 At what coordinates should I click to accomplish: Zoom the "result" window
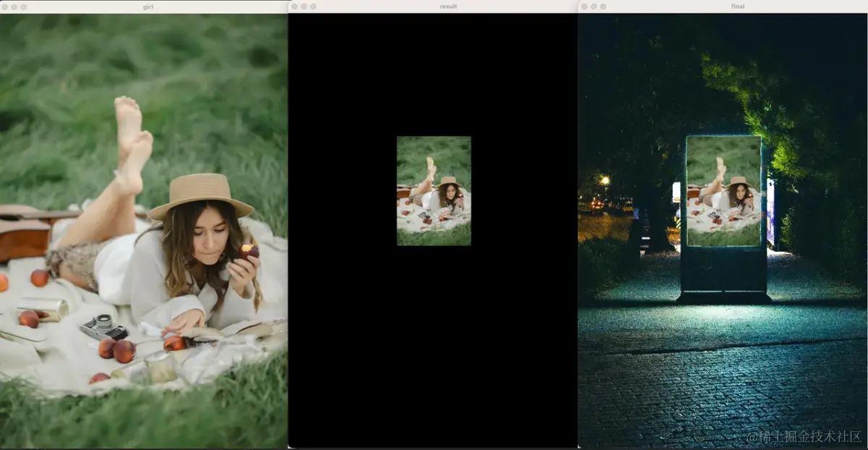click(x=313, y=5)
